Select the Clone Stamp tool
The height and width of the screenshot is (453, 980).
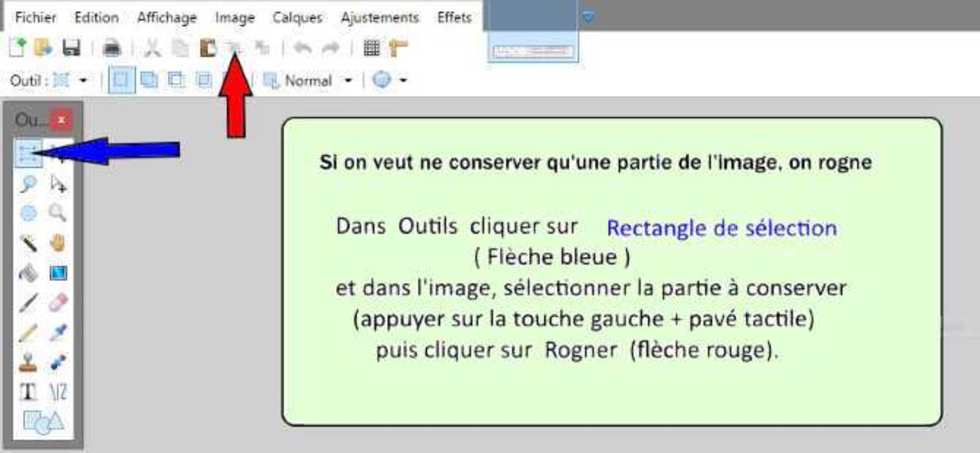pyautogui.click(x=28, y=362)
